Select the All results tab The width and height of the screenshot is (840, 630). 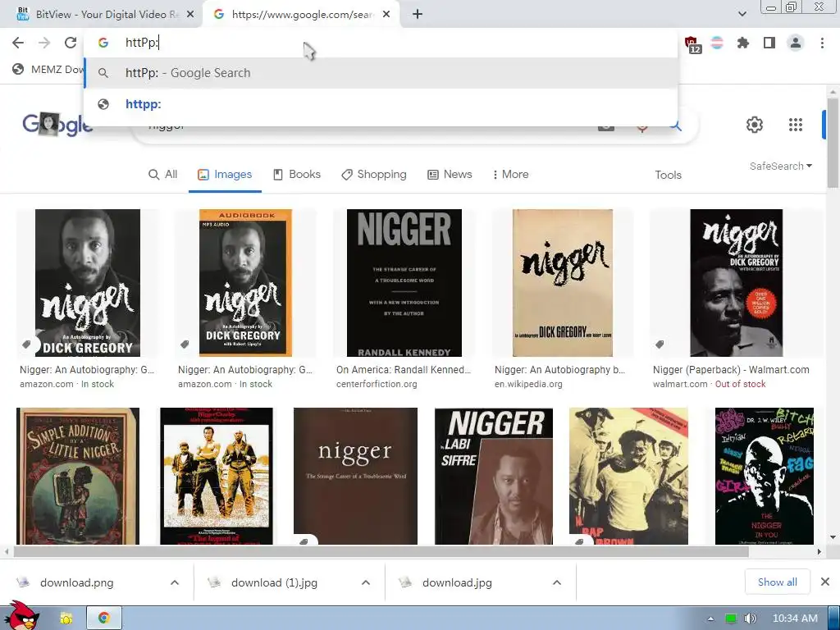pyautogui.click(x=163, y=174)
